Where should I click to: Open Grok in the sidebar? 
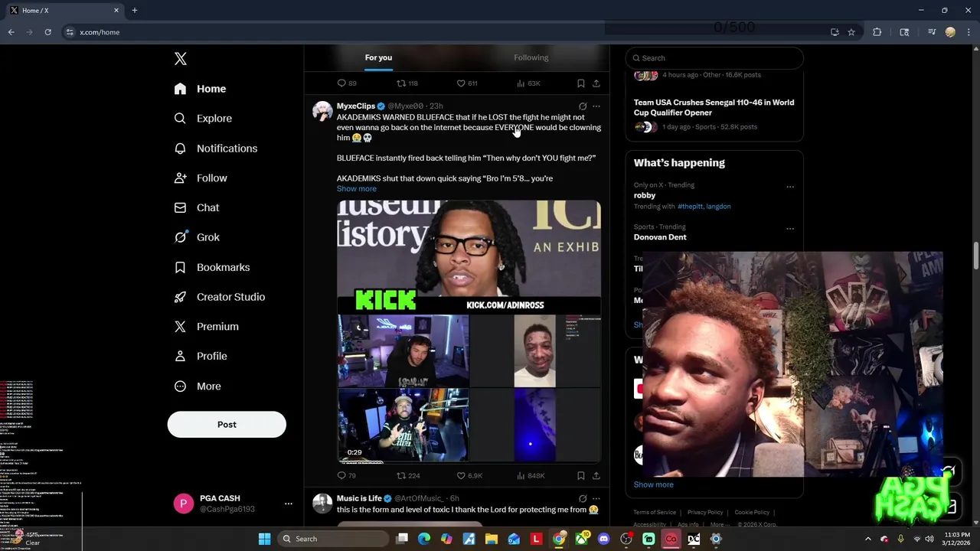(197, 237)
